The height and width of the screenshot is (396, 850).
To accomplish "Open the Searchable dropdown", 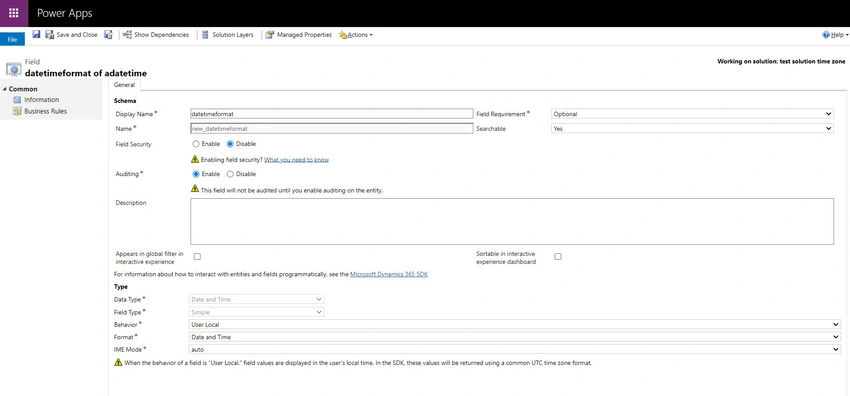I will 692,129.
